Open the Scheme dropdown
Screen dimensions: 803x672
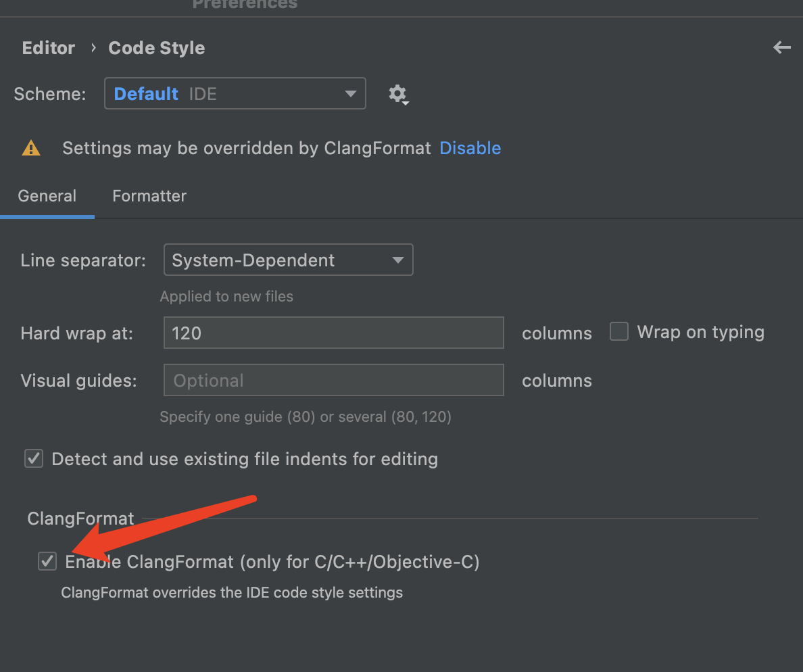[x=235, y=93]
